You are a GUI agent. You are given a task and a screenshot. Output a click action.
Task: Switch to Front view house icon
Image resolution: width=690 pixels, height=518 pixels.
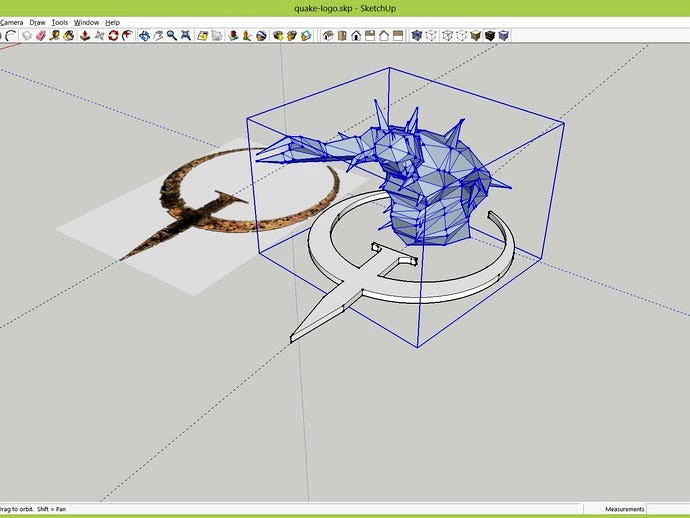pos(356,36)
